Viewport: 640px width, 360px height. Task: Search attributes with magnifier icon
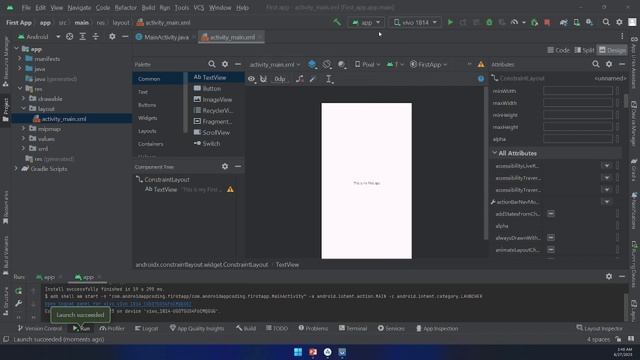pos(596,64)
